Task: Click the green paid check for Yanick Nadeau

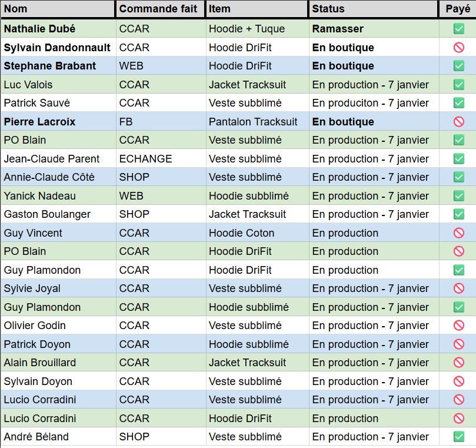Action: tap(459, 196)
